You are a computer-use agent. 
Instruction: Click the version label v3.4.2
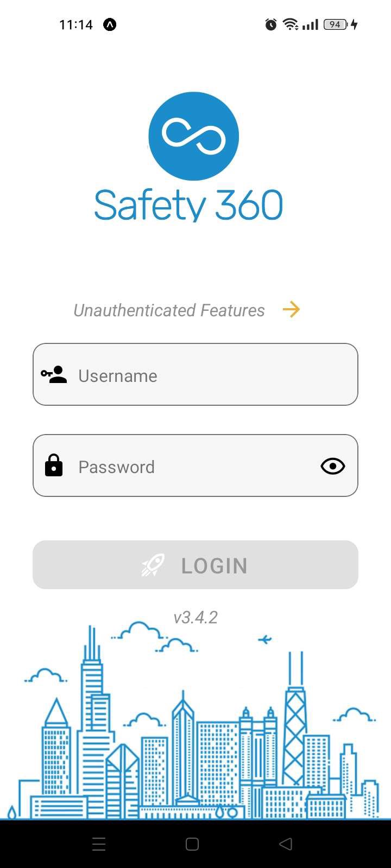coord(195,617)
